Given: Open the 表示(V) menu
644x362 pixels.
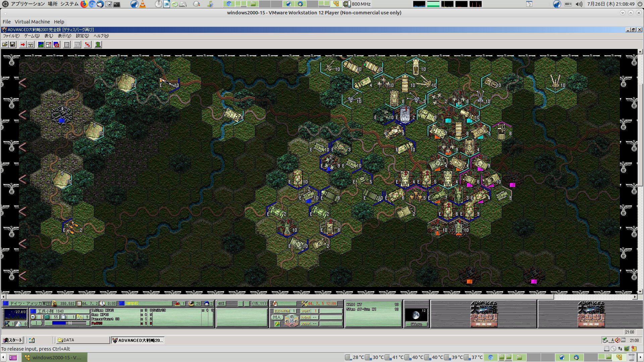Looking at the screenshot, I should tap(64, 36).
